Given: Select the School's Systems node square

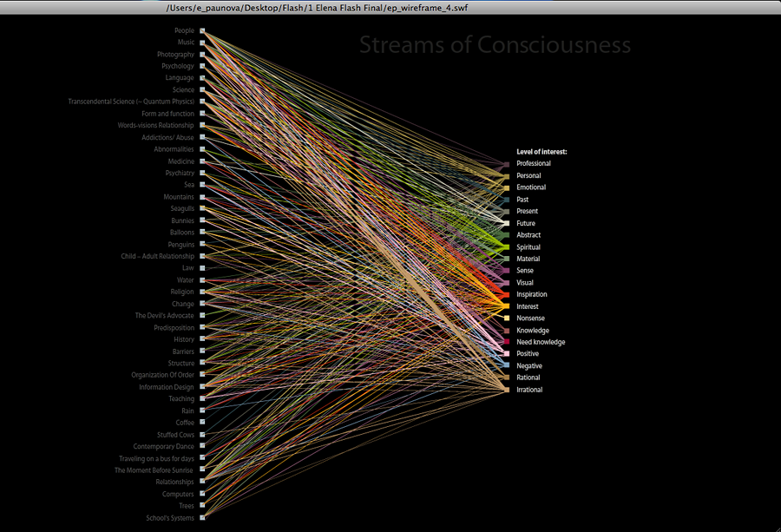Looking at the screenshot, I should [202, 518].
